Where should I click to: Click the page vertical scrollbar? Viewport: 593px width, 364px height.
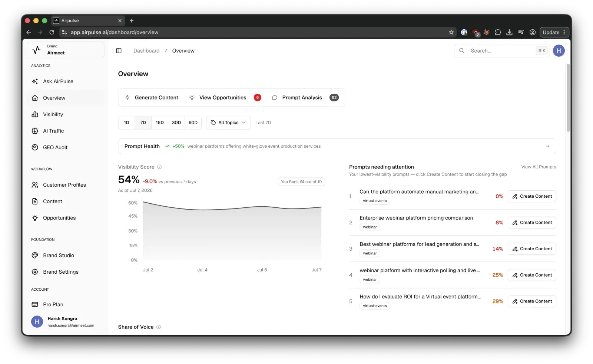(x=568, y=98)
